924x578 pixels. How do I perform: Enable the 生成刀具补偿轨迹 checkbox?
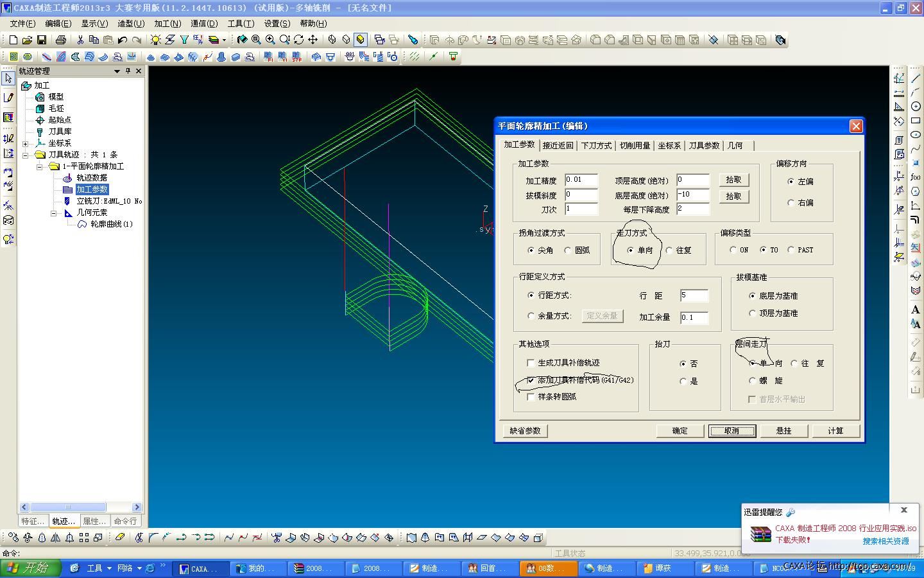(x=531, y=363)
